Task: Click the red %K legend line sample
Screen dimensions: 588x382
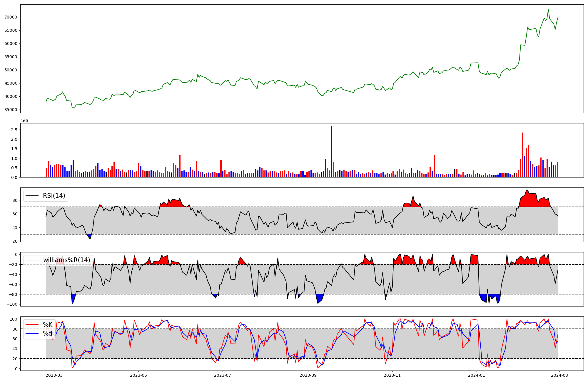Action: (32, 325)
